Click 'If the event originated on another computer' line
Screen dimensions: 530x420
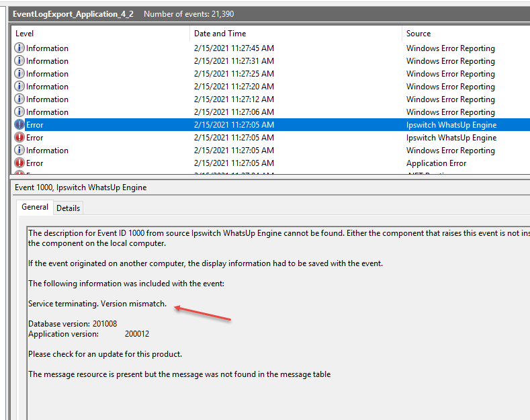(x=206, y=263)
